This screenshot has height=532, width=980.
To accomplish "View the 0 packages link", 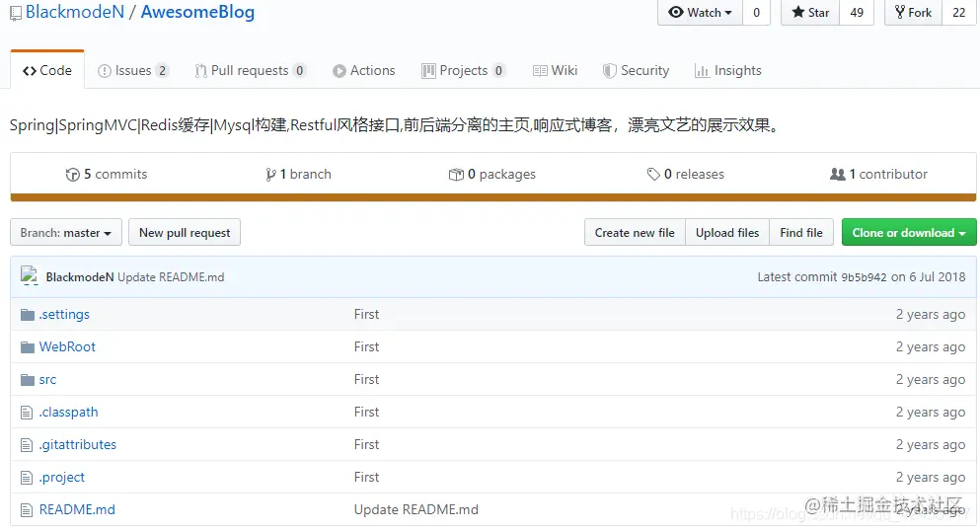I will (x=492, y=175).
